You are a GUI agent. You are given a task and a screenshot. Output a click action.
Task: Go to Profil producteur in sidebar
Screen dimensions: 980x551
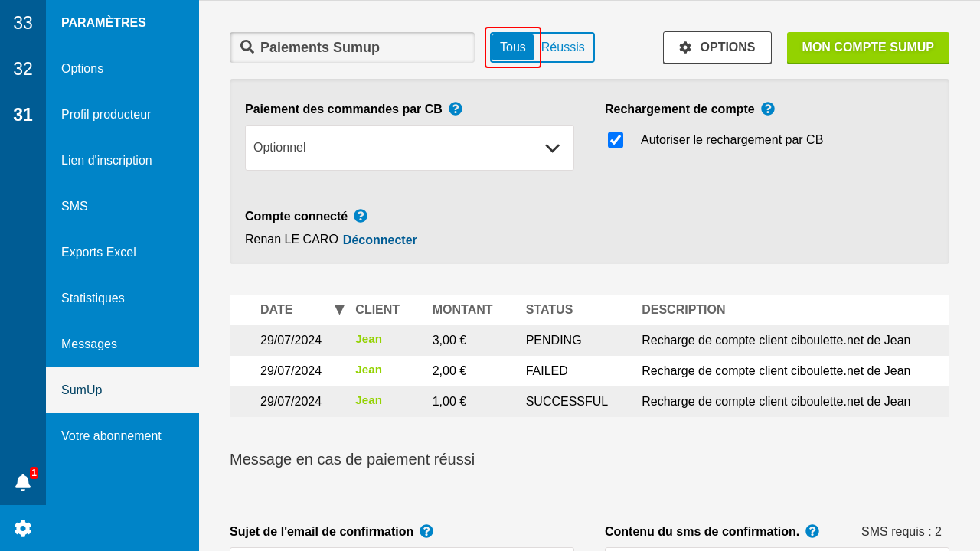pyautogui.click(x=106, y=115)
